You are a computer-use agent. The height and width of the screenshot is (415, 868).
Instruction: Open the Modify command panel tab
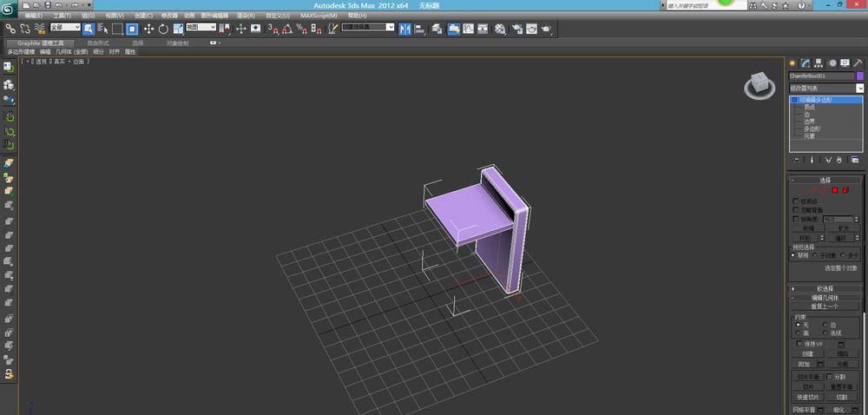[806, 63]
